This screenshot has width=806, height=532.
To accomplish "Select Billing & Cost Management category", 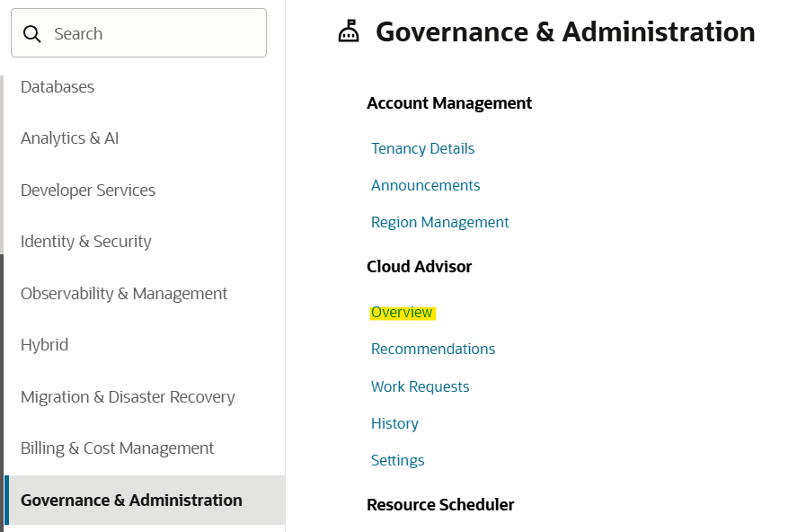I will [117, 448].
